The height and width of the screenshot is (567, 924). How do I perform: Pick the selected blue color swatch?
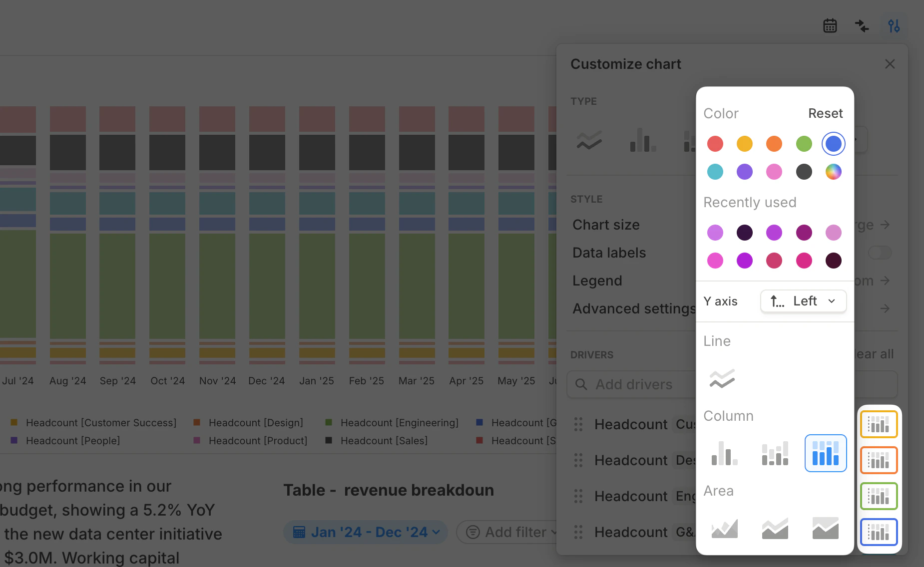click(x=834, y=144)
